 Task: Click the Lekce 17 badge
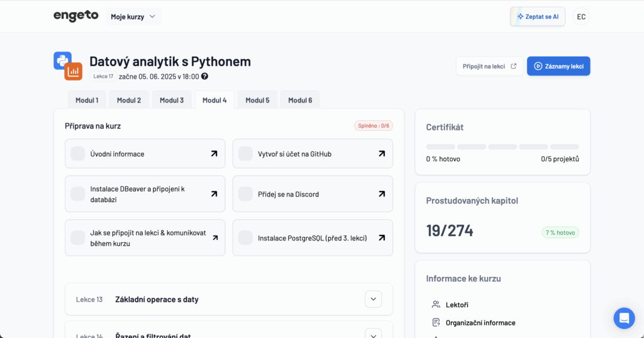[103, 76]
